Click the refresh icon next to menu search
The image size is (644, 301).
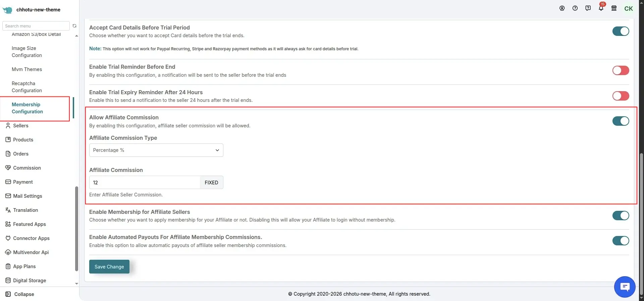74,26
